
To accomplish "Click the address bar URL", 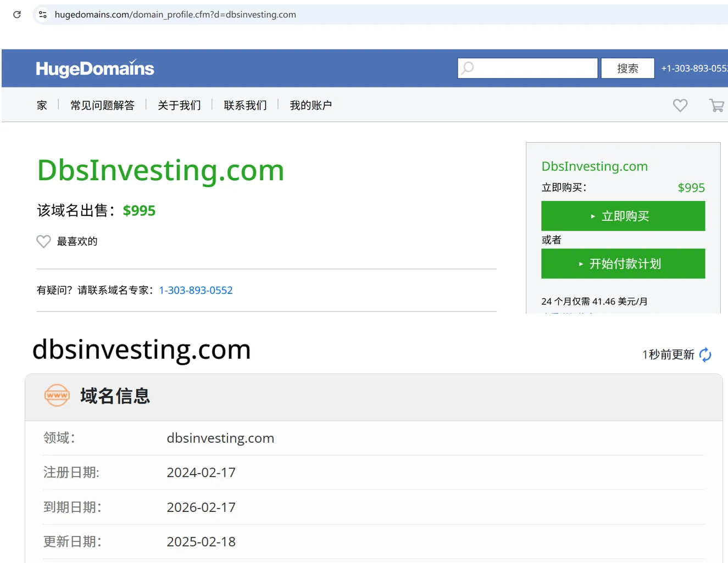I will coord(175,14).
